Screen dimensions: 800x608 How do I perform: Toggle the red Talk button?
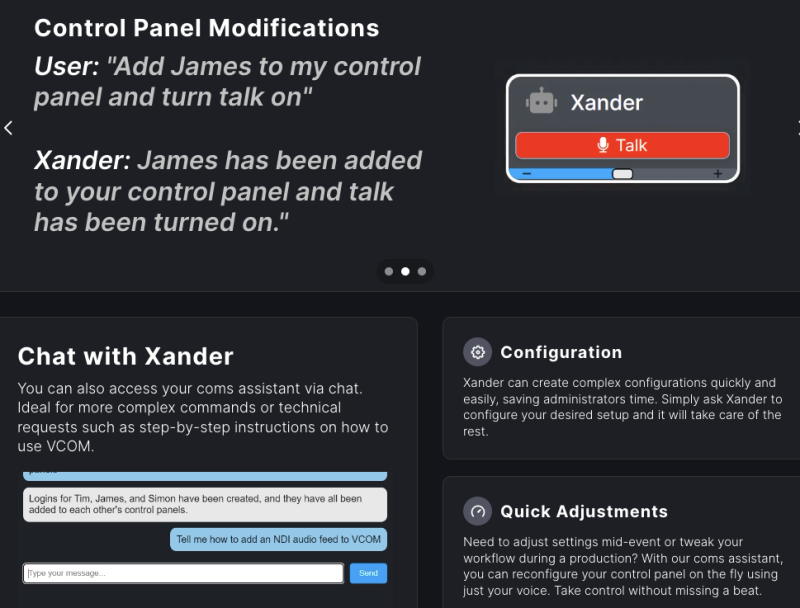622,145
